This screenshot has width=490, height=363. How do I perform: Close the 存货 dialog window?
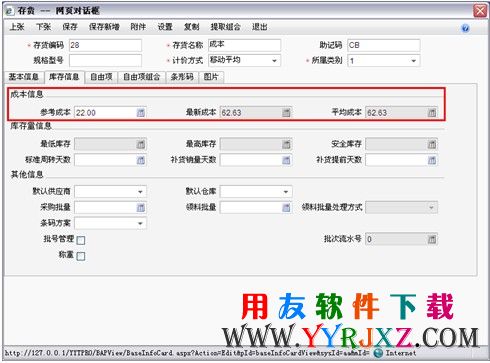(480, 11)
